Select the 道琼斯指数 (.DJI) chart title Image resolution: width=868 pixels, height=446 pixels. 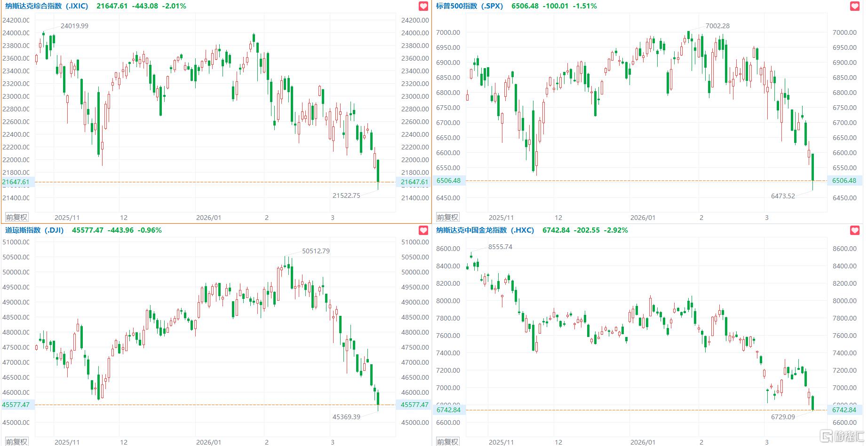pos(34,230)
